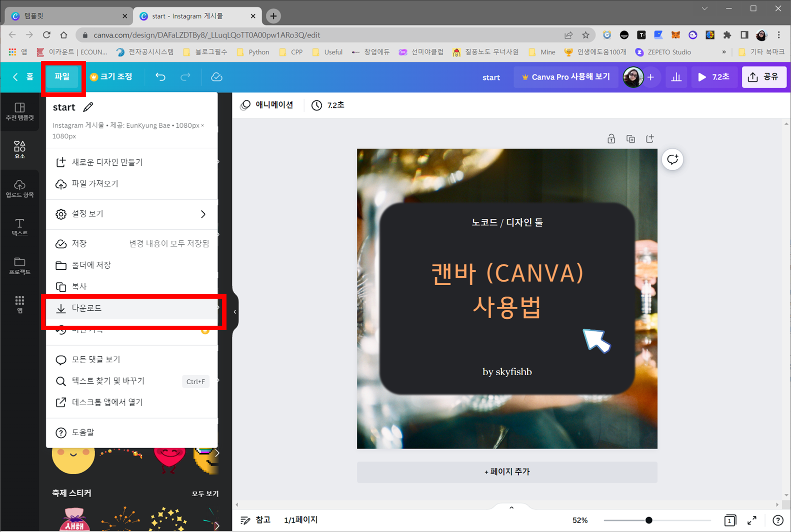
Task: Play the 7.2초 presentation
Action: click(713, 77)
